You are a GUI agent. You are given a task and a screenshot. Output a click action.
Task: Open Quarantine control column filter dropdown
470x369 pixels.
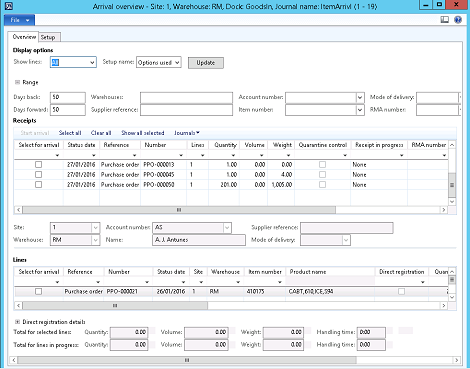click(x=345, y=155)
